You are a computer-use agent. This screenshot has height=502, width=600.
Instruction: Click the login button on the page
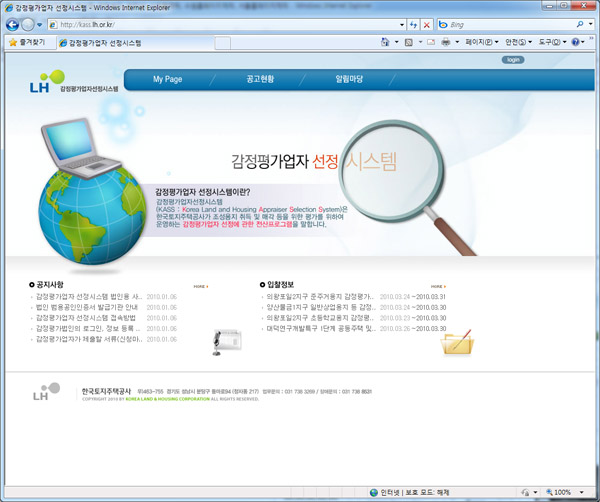coord(513,60)
